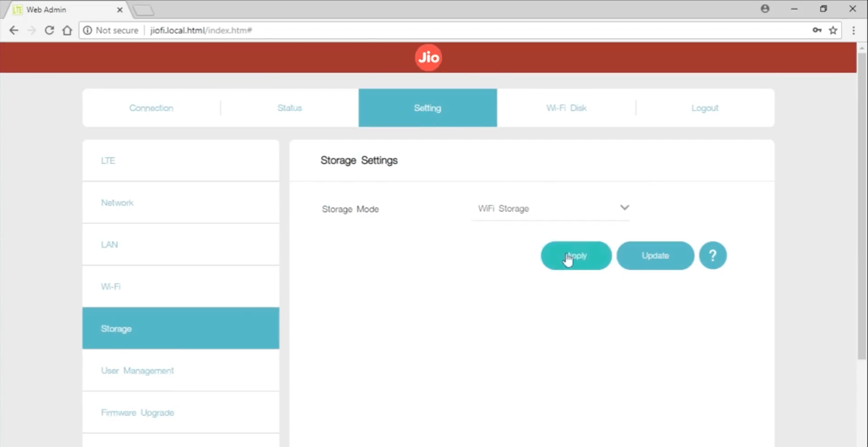Click the address bar URL field

[459, 30]
